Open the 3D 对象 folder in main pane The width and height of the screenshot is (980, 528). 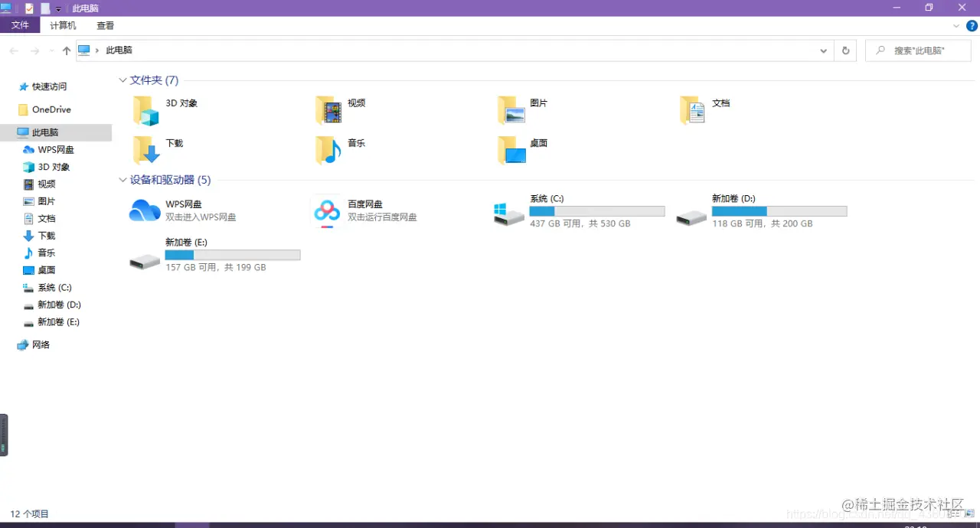click(x=145, y=110)
